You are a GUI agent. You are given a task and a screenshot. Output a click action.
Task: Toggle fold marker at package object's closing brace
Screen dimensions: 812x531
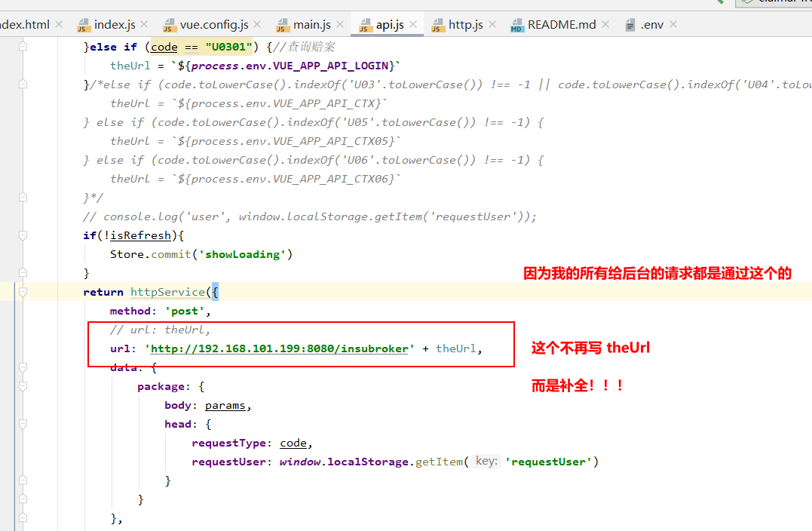click(23, 499)
